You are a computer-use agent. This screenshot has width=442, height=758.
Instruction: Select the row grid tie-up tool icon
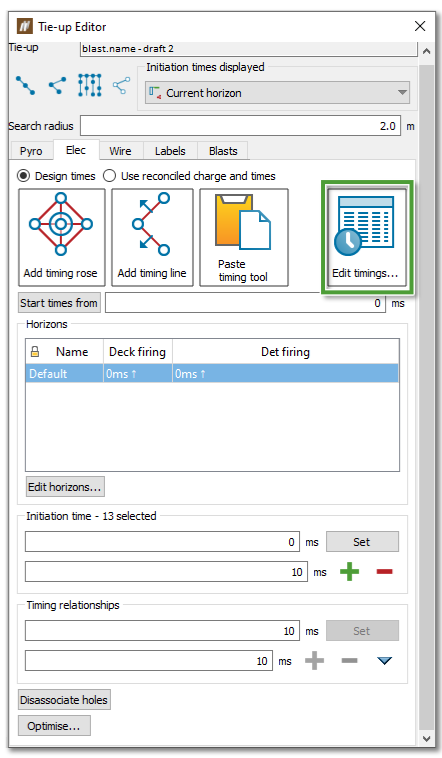pos(89,85)
